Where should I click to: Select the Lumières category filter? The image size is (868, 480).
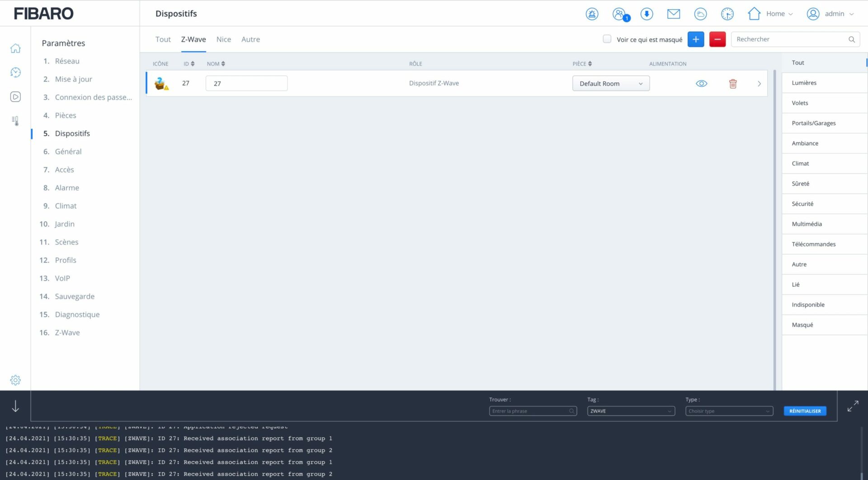tap(804, 83)
